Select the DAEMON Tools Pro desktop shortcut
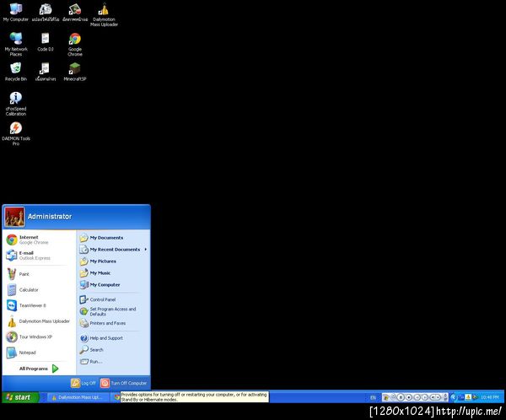The height and width of the screenshot is (420, 506). tap(16, 133)
